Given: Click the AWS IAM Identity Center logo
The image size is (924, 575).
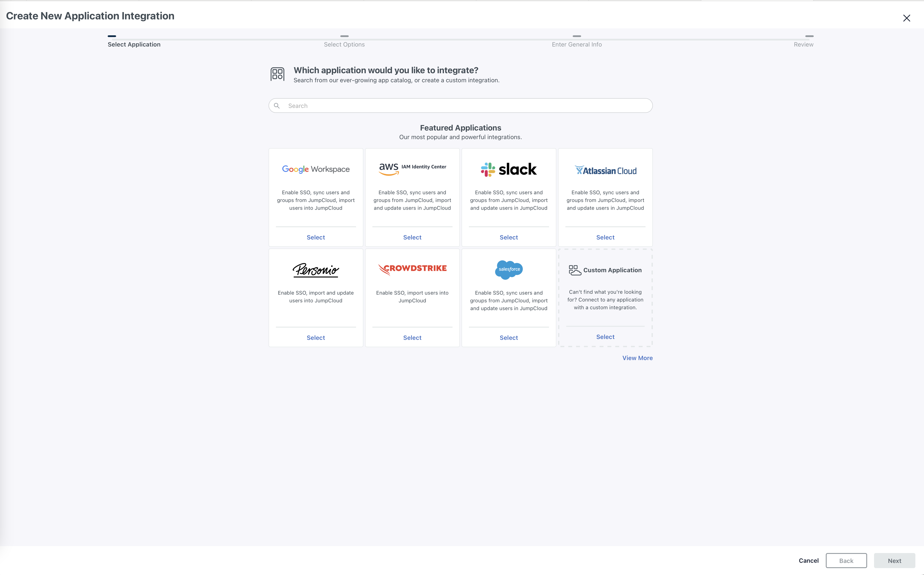Looking at the screenshot, I should 412,169.
